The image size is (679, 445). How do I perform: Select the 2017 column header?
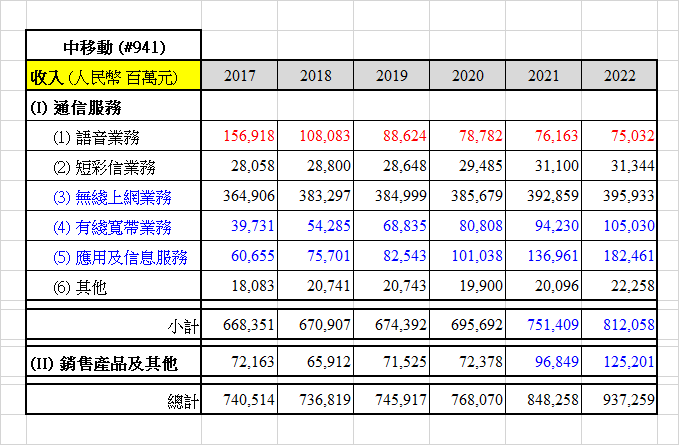(x=239, y=76)
